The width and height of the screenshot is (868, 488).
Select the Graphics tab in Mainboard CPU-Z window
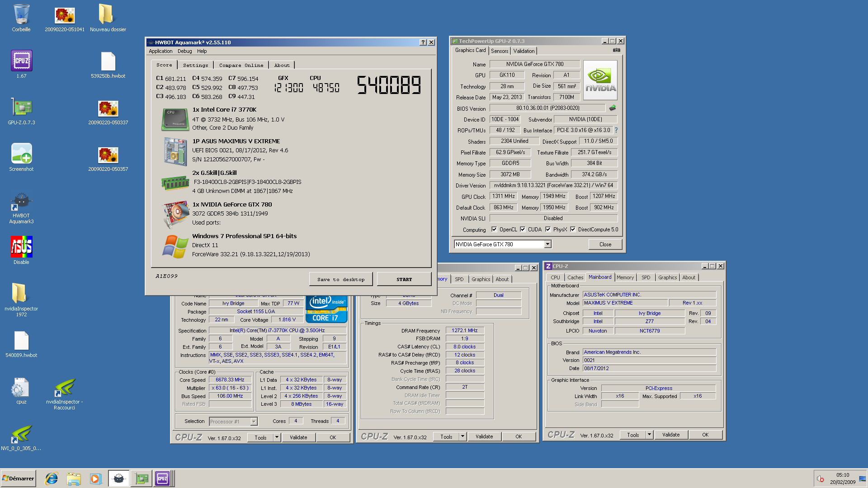click(x=667, y=277)
